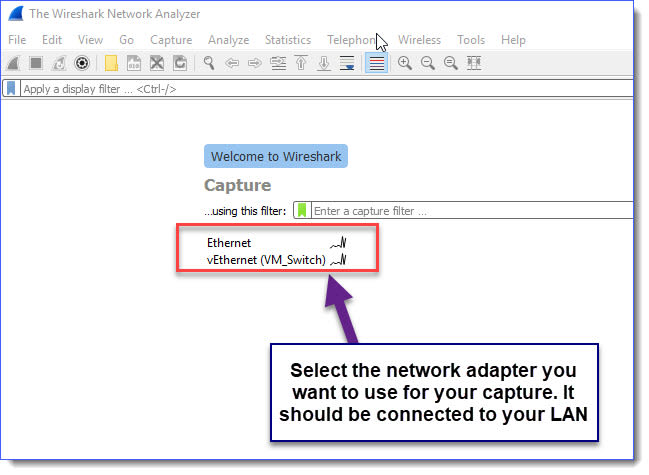Viewport: 649px width, 475px height.
Task: Open the View menu
Action: (90, 40)
